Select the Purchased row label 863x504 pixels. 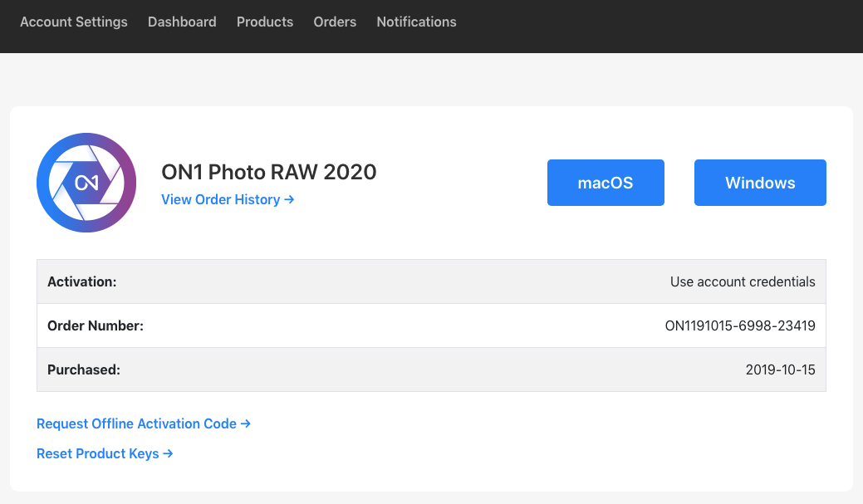click(x=84, y=369)
